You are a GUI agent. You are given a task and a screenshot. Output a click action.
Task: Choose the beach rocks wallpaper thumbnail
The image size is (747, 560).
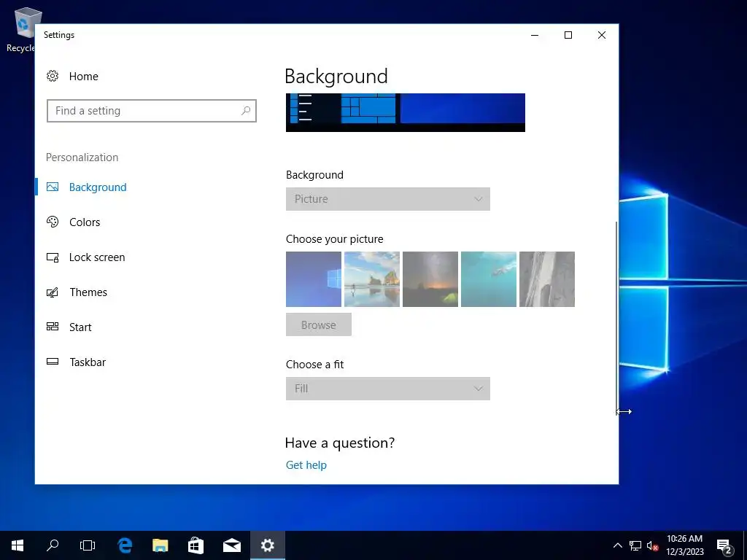[372, 279]
